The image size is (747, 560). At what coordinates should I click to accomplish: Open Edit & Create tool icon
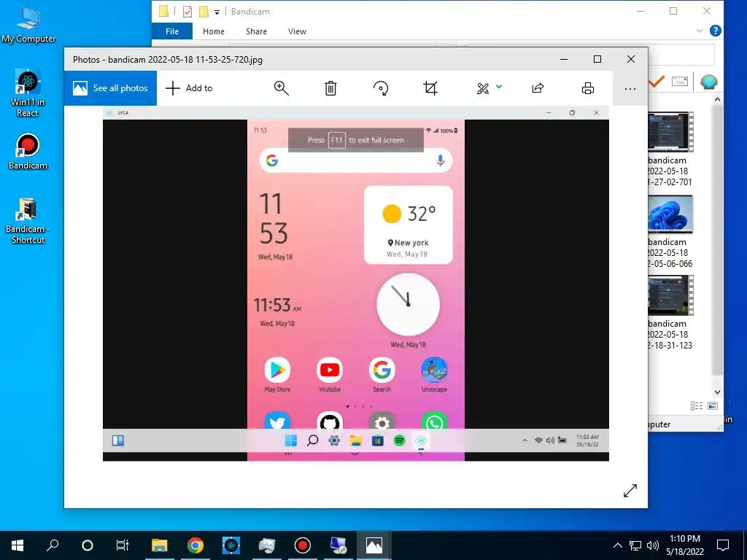483,88
